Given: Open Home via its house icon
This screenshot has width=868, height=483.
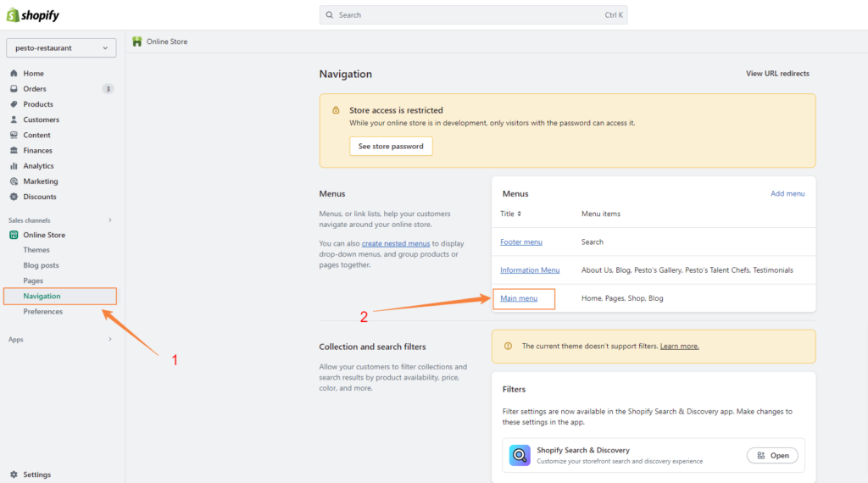Looking at the screenshot, I should [14, 74].
